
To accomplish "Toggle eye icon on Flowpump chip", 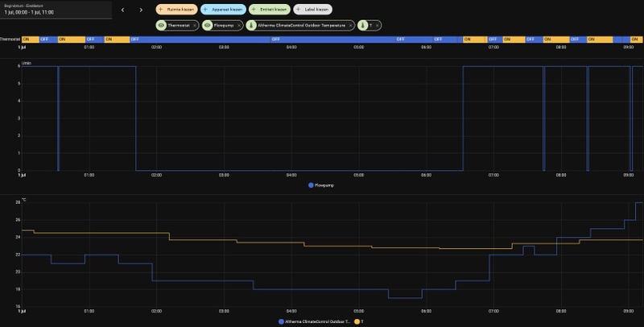I will click(x=208, y=26).
